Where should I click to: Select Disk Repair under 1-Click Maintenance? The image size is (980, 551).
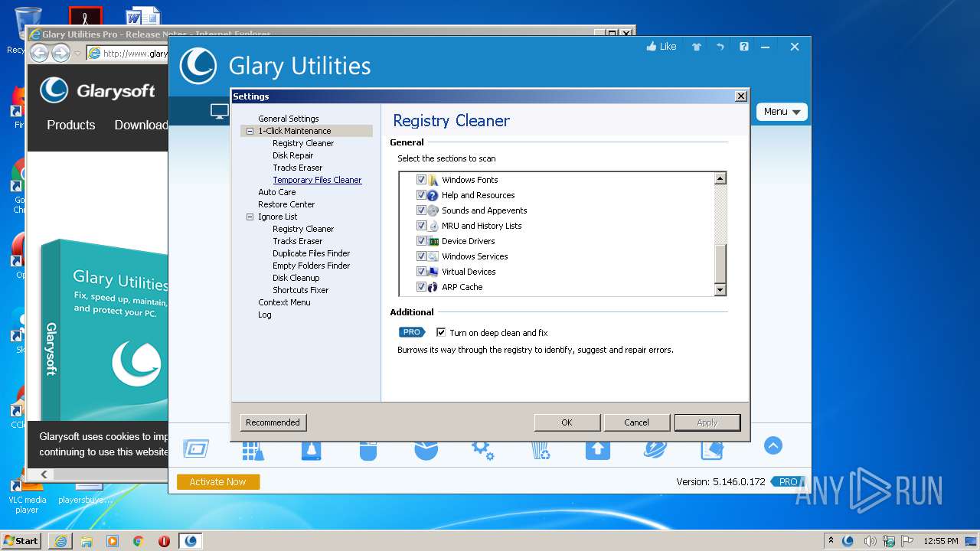pyautogui.click(x=293, y=155)
